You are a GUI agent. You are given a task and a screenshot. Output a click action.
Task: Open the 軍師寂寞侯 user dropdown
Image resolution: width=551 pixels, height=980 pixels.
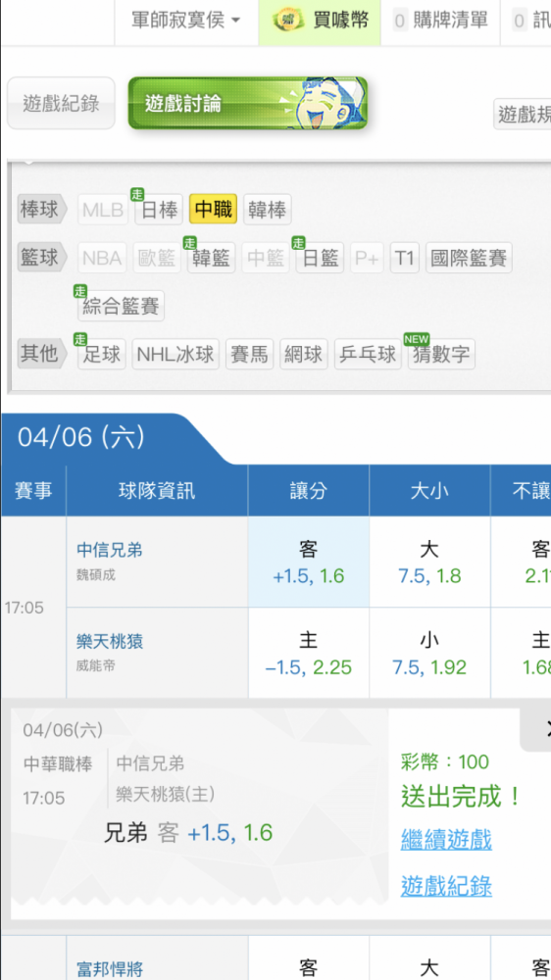click(x=186, y=21)
